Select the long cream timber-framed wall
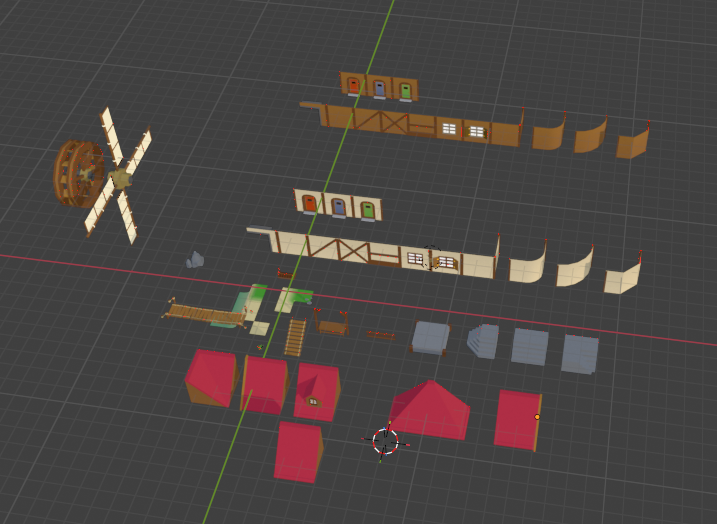717x524 pixels. click(x=380, y=252)
